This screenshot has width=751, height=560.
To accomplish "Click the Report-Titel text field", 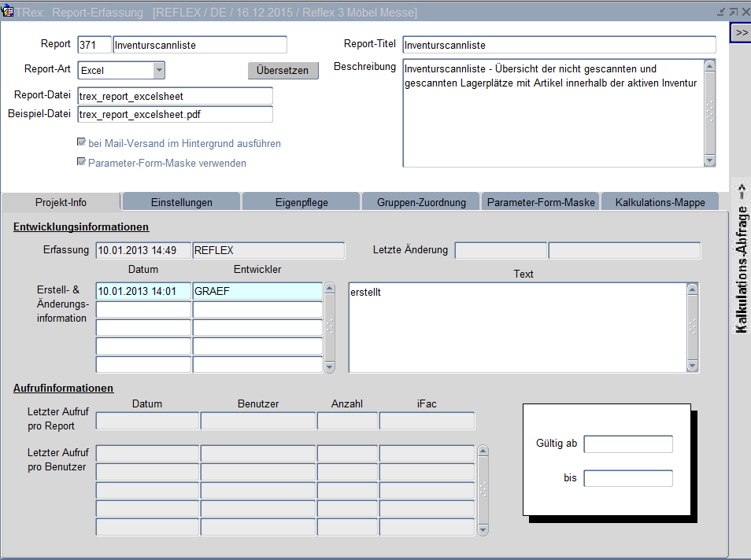I will tap(558, 45).
